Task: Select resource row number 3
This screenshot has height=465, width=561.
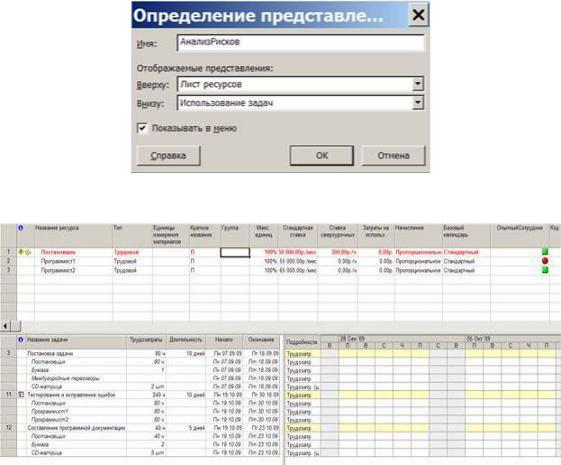Action: 9,270
